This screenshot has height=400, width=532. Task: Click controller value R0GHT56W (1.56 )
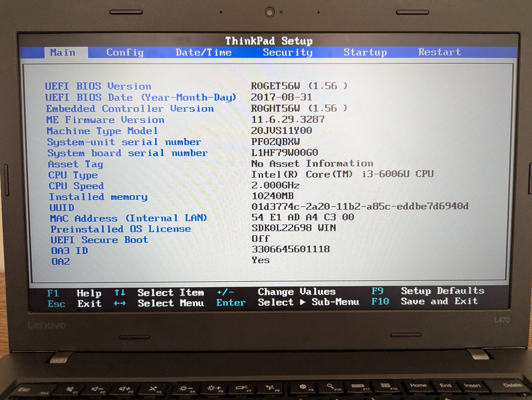(x=299, y=108)
